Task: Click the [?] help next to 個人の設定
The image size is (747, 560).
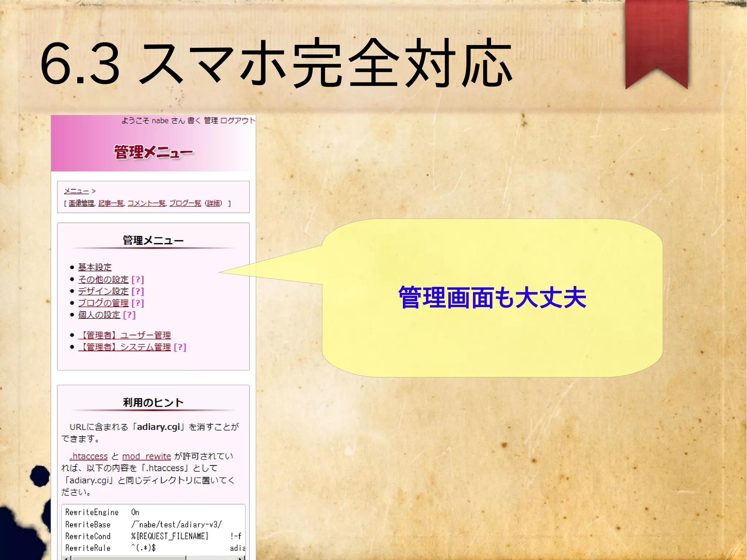Action: 129,314
